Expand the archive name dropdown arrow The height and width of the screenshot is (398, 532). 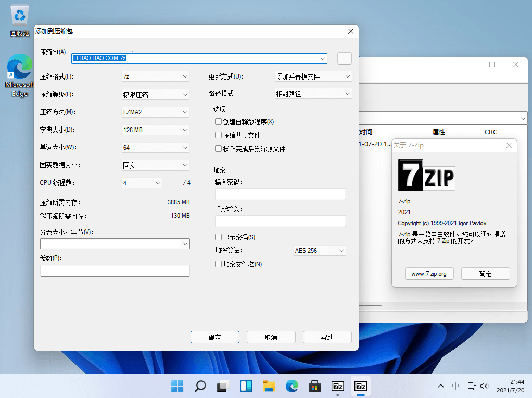pyautogui.click(x=323, y=58)
